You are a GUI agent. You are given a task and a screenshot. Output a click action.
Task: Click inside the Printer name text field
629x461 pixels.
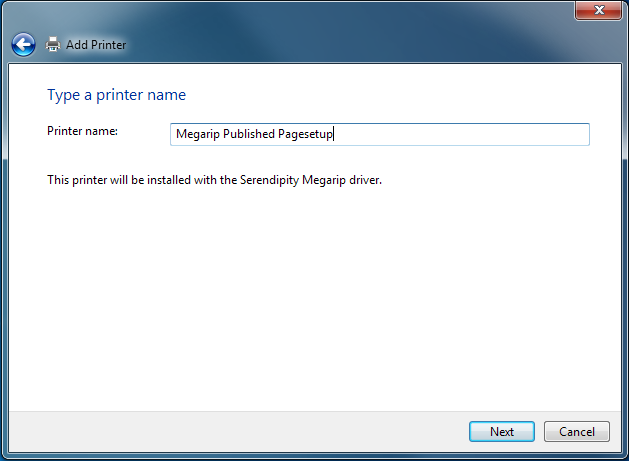click(379, 134)
